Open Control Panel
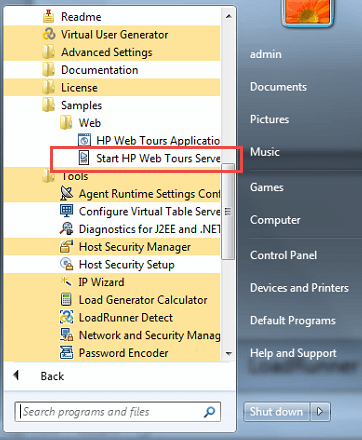Screen dimensions: 362x440 283,255
